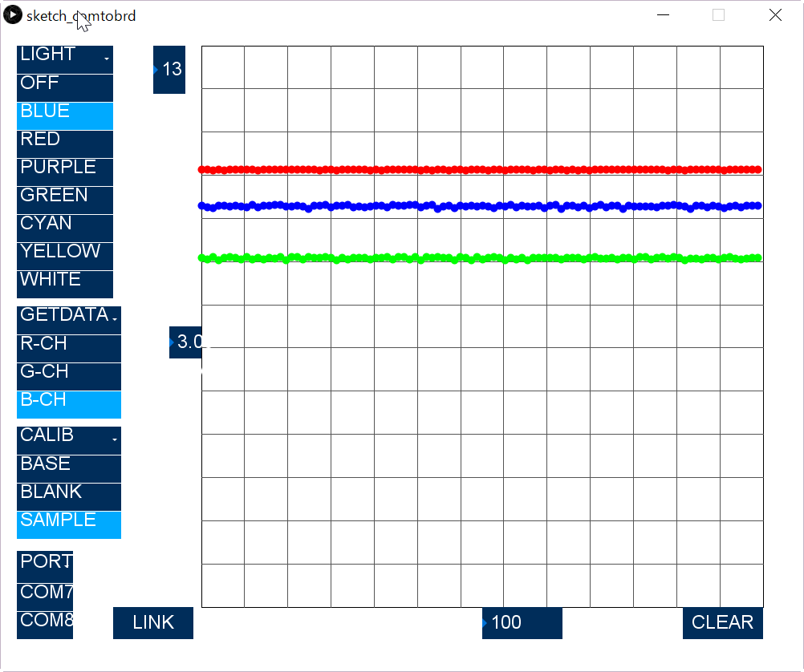804x672 pixels.
Task: Minimize the sketch window
Action: tap(663, 15)
